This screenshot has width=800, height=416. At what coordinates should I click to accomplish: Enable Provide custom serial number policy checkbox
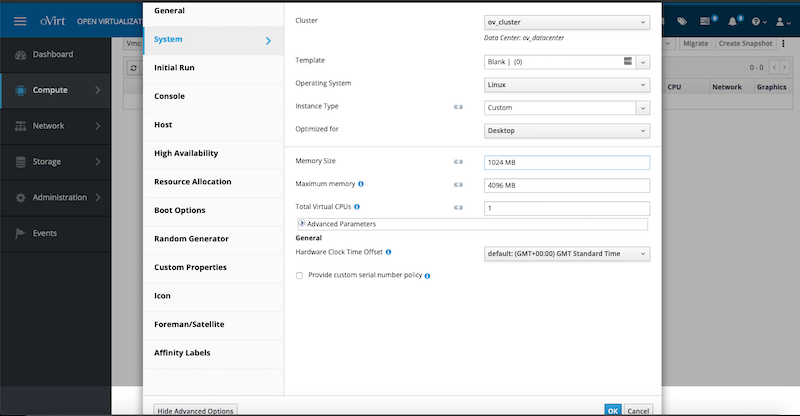[x=299, y=276]
